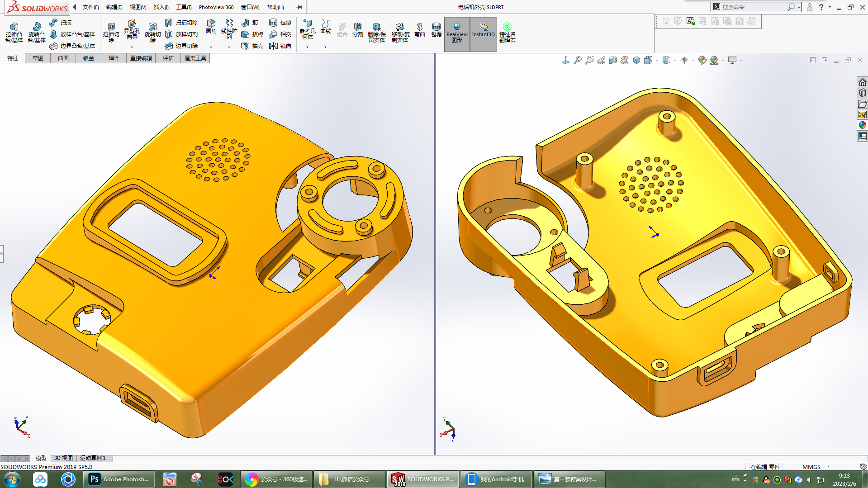Select the Revolved Boss/Base (旋转凸台/基体) tool
The width and height of the screenshot is (868, 488).
pyautogui.click(x=36, y=32)
